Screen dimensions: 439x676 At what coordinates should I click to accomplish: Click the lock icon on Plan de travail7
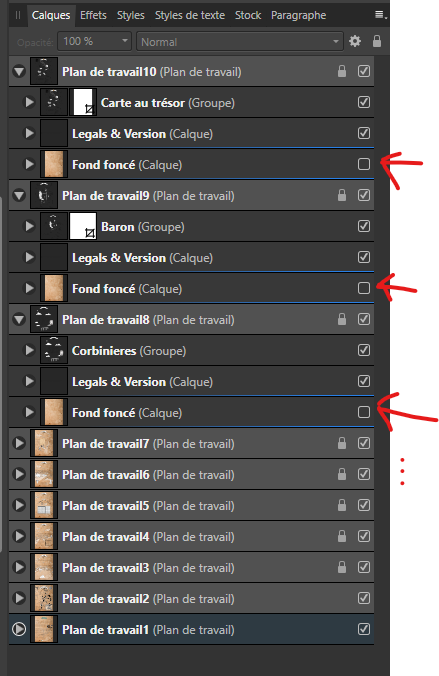tap(342, 443)
